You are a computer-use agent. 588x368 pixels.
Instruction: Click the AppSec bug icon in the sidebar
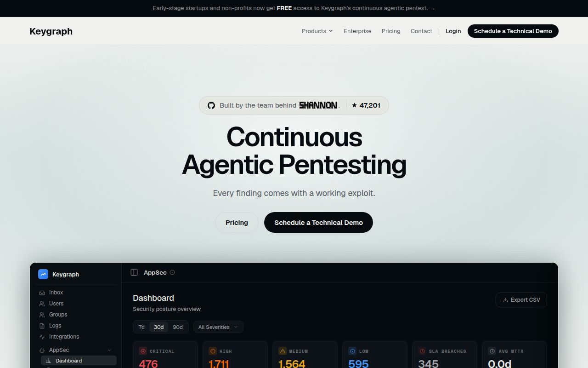pos(42,350)
